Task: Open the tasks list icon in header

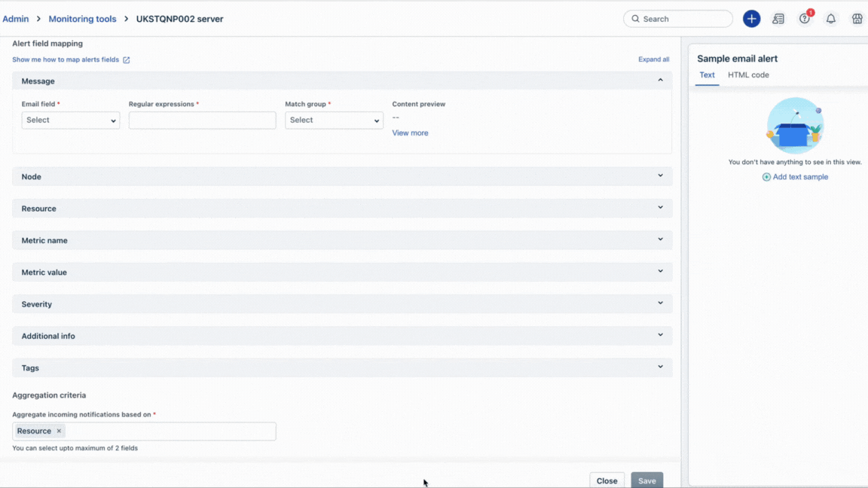Action: click(x=778, y=19)
